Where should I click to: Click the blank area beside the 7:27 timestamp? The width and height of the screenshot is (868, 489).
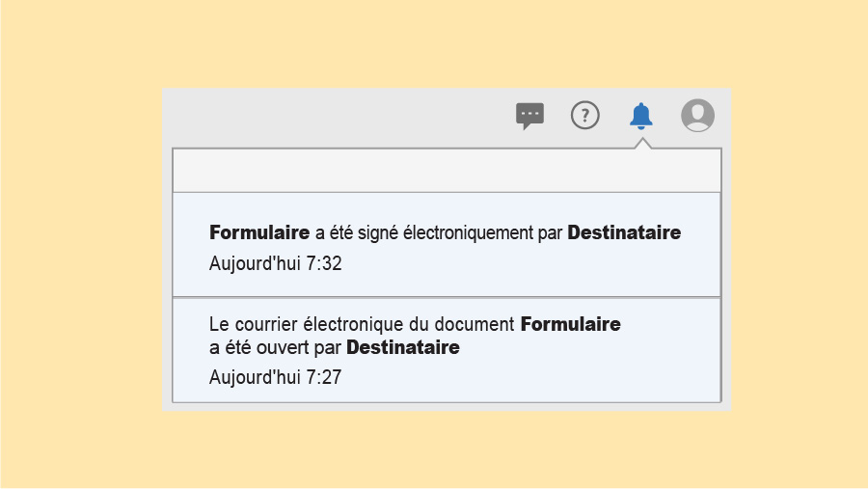click(x=530, y=377)
